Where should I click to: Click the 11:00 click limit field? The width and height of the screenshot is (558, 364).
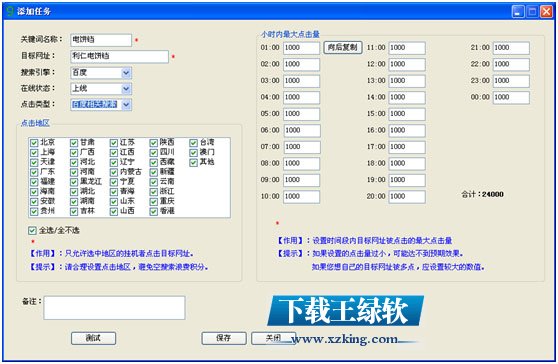407,48
